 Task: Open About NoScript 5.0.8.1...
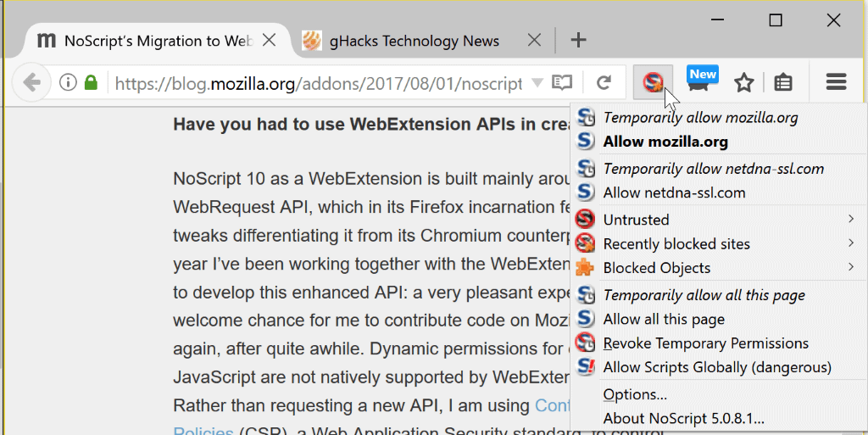click(x=718, y=418)
